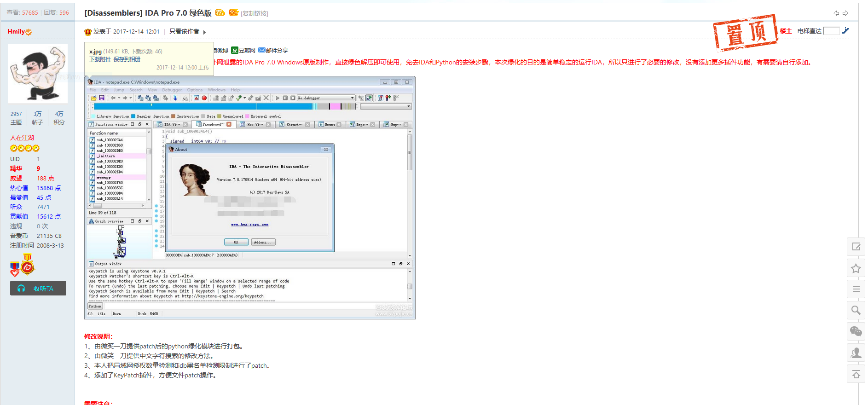Screen dimensions: 868x405
Task: Click the crown icon before the post date
Action: point(88,32)
